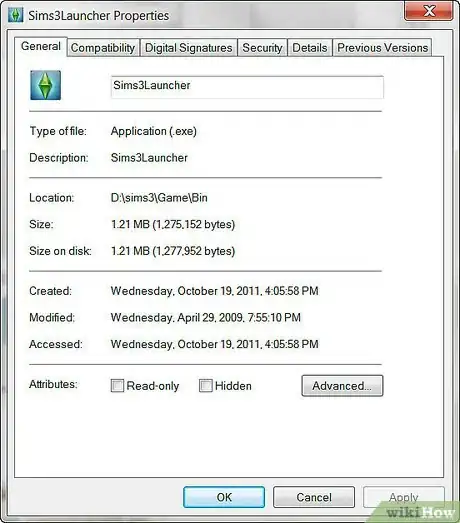
Task: Click the Accessed date value
Action: click(x=214, y=344)
